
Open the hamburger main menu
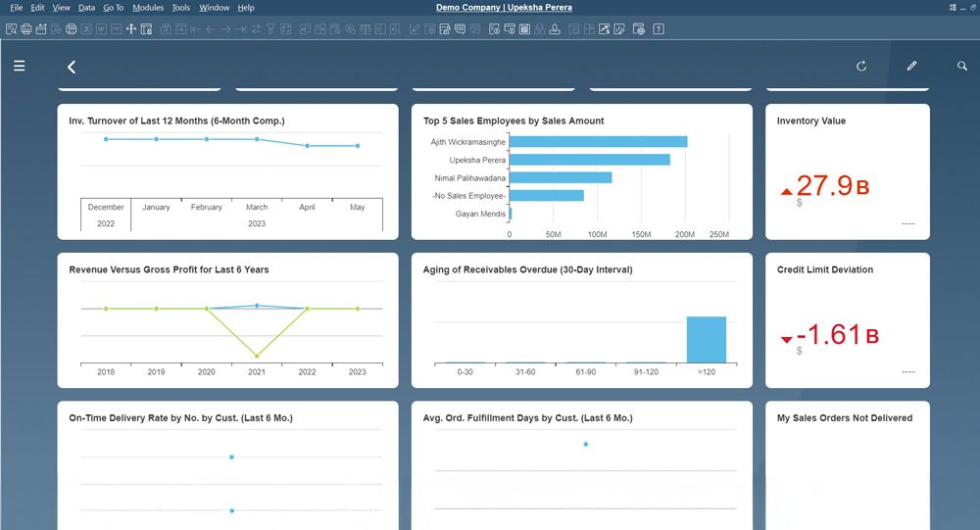point(19,66)
